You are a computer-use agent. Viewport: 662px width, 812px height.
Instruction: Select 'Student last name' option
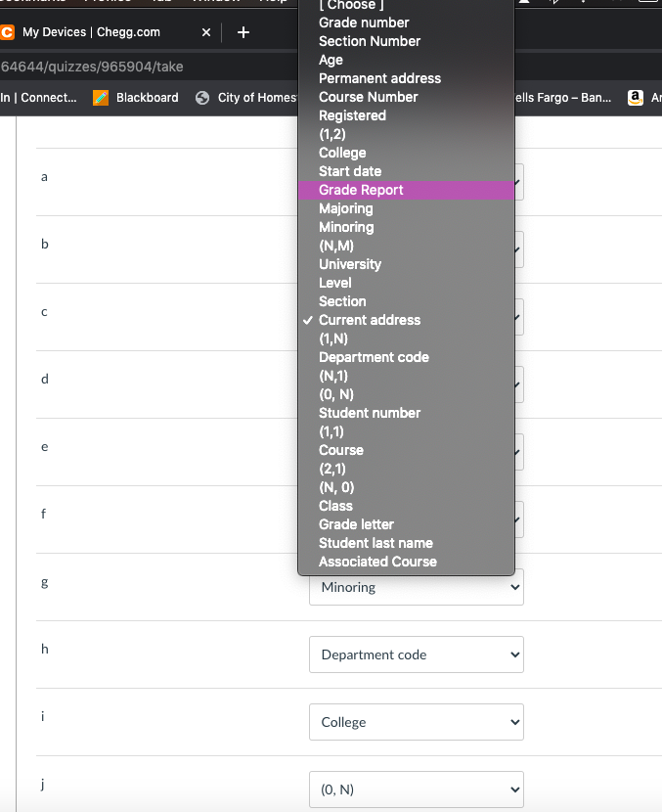pos(407,543)
